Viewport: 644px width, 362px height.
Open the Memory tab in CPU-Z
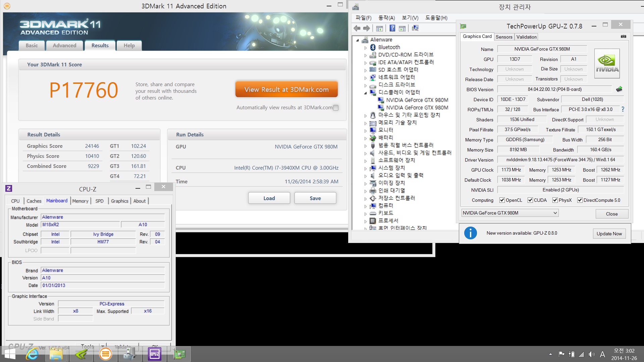(80, 201)
